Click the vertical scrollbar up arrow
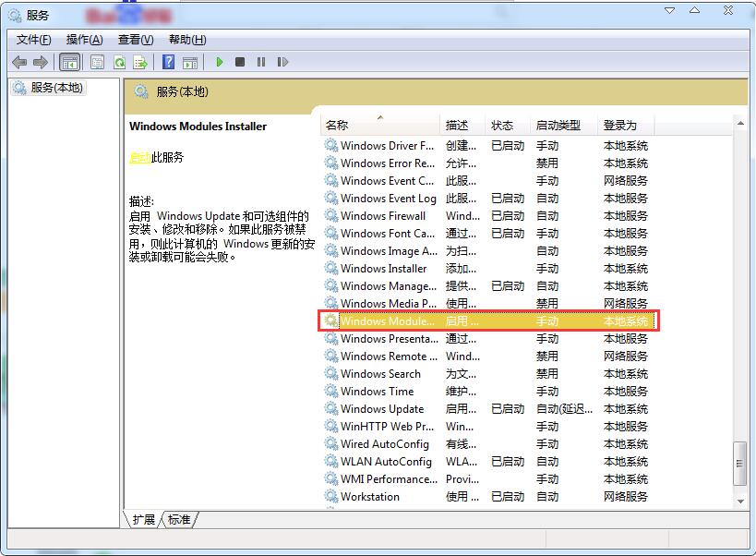Image resolution: width=756 pixels, height=556 pixels. pyautogui.click(x=740, y=124)
